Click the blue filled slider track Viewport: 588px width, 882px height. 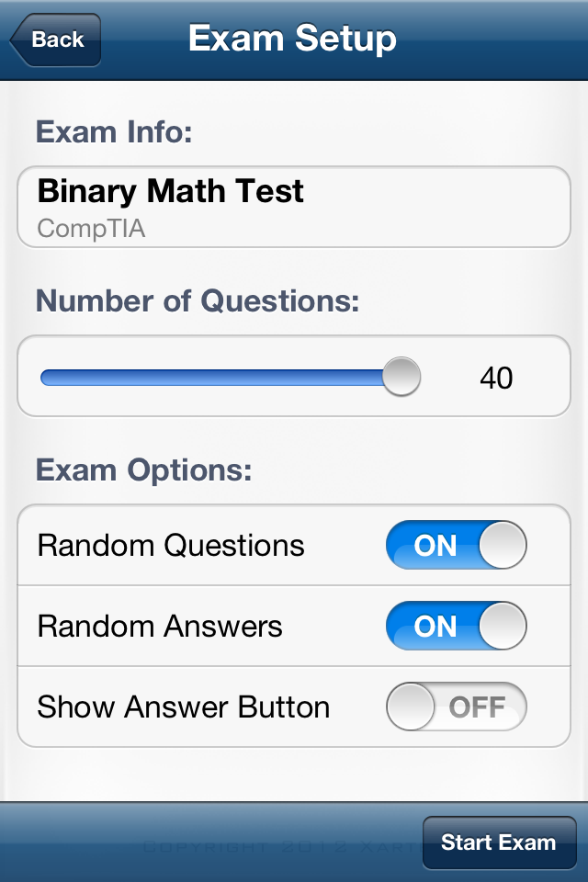(x=211, y=377)
